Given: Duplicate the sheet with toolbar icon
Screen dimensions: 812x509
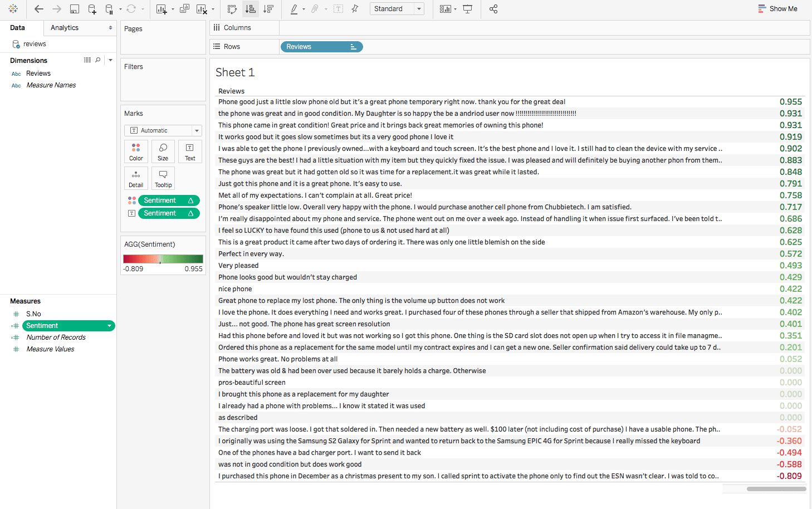Looking at the screenshot, I should coord(185,9).
